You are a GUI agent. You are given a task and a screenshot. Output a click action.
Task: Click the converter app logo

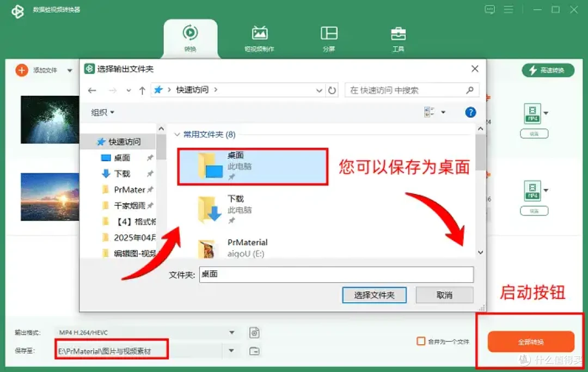pyautogui.click(x=17, y=11)
